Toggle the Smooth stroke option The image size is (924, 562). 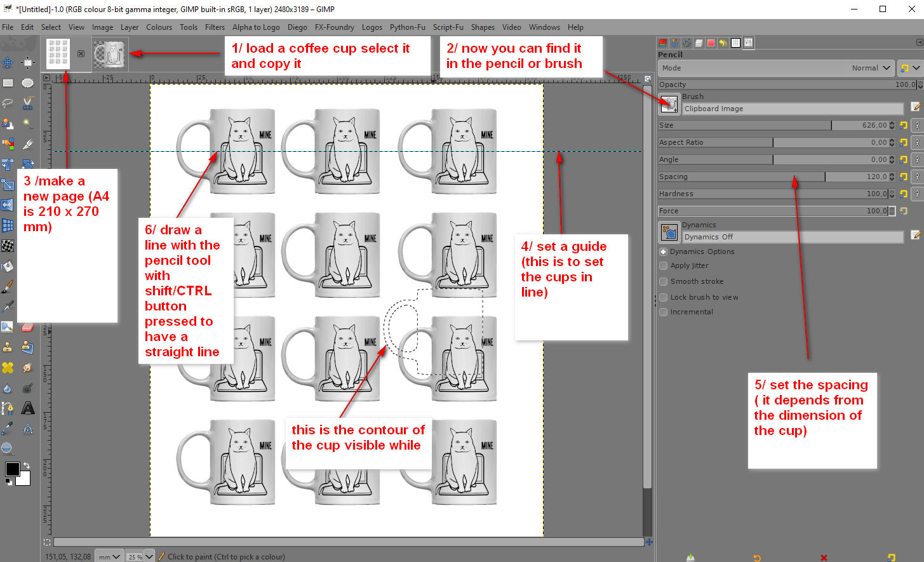[x=664, y=281]
